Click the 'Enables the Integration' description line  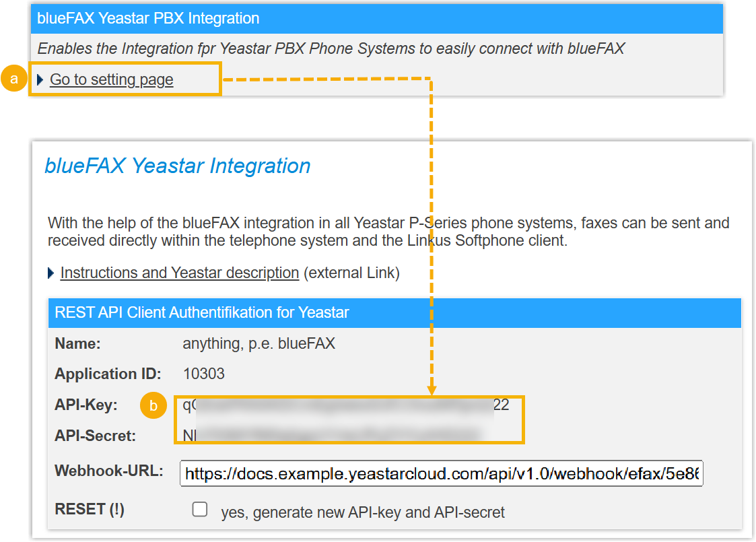[331, 48]
